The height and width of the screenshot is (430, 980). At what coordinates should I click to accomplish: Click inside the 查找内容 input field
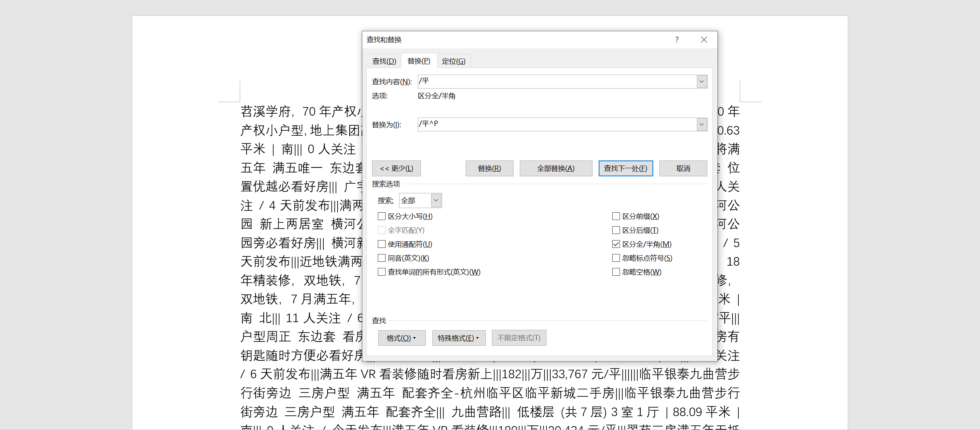tap(557, 82)
